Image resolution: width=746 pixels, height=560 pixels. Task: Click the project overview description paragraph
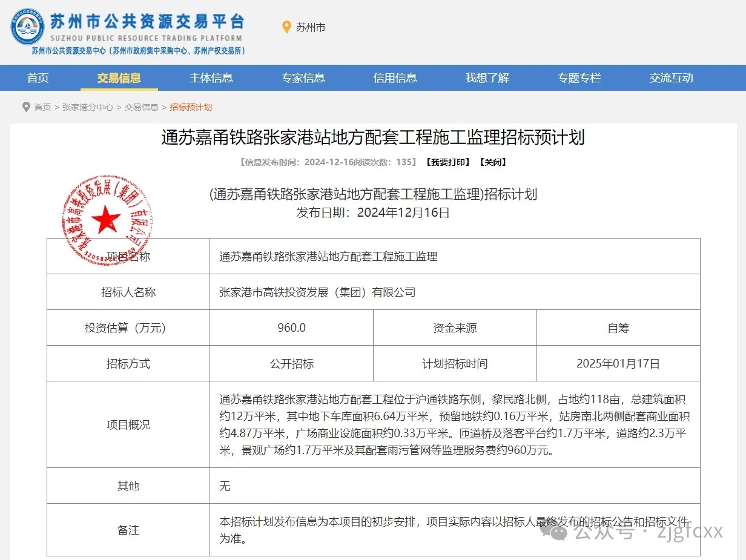[x=455, y=425]
